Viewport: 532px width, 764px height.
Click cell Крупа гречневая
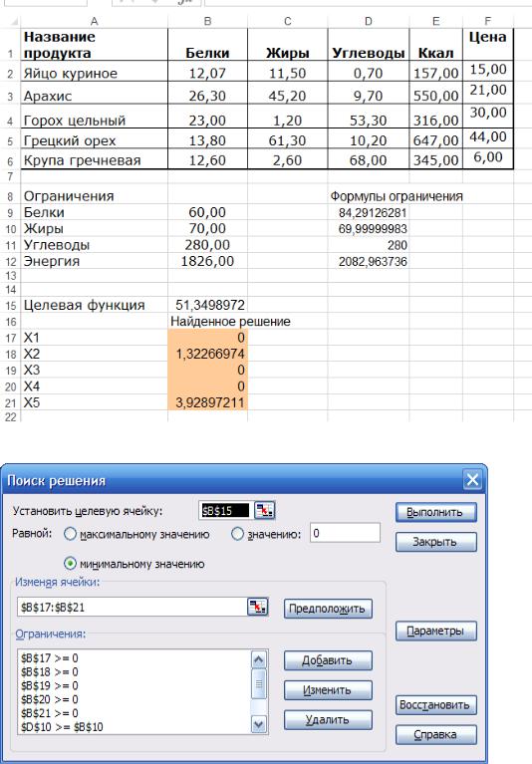(x=94, y=159)
